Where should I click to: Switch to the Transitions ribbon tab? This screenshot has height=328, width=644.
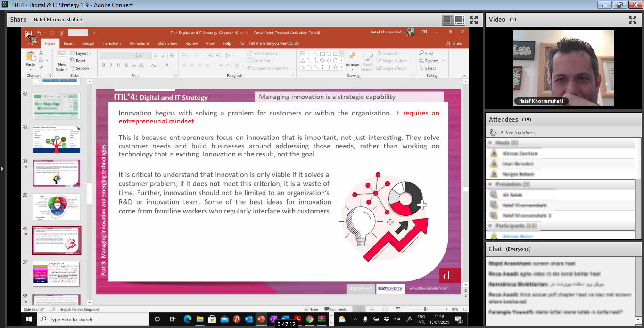tap(112, 43)
